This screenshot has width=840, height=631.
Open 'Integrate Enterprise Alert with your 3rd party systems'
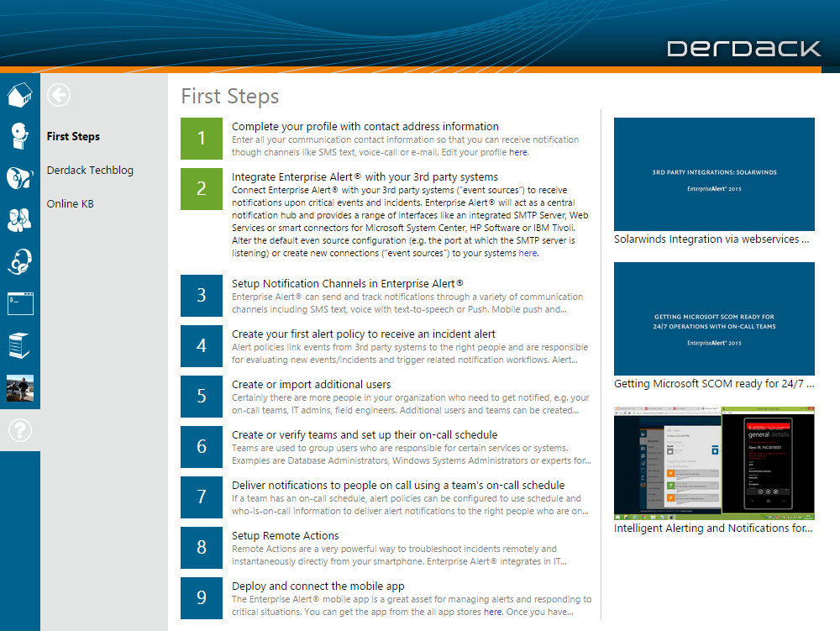(365, 176)
